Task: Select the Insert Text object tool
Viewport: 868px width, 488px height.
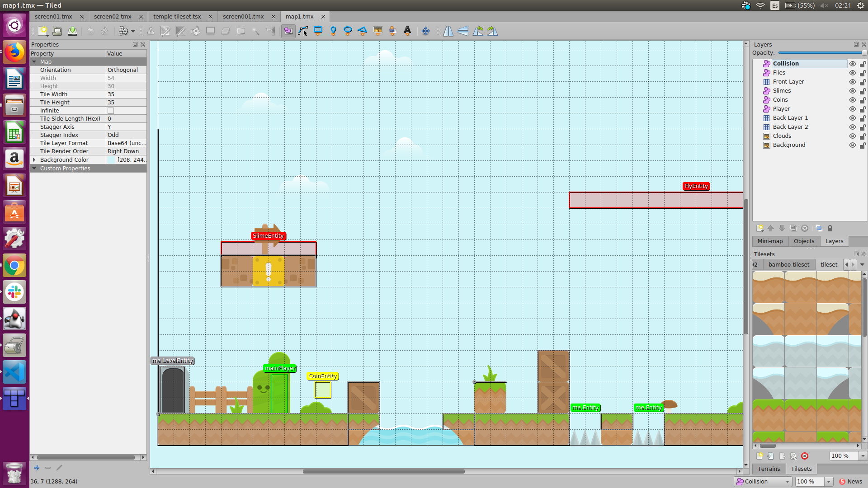Action: [407, 31]
